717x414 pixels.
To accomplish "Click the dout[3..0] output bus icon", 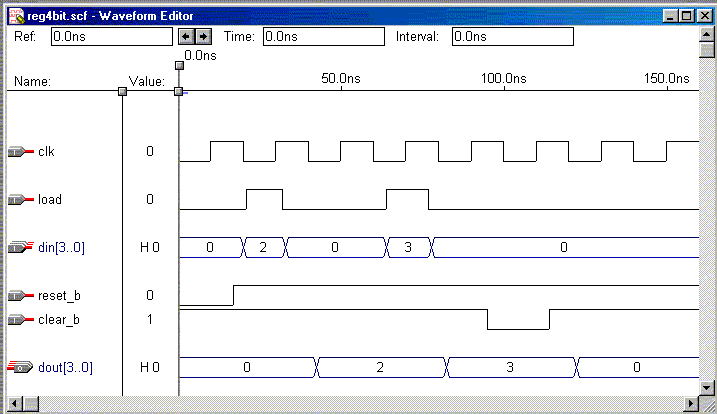I will click(x=20, y=368).
